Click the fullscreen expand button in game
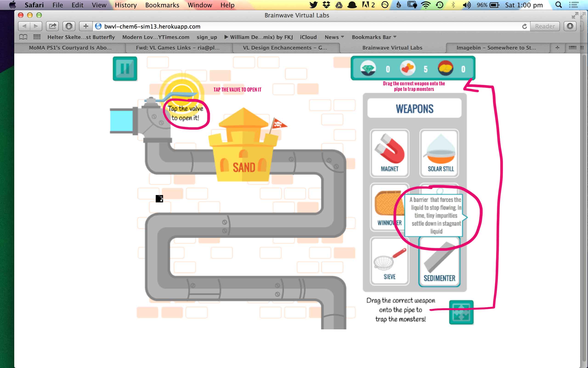Viewport: 588px width, 368px height. click(461, 312)
